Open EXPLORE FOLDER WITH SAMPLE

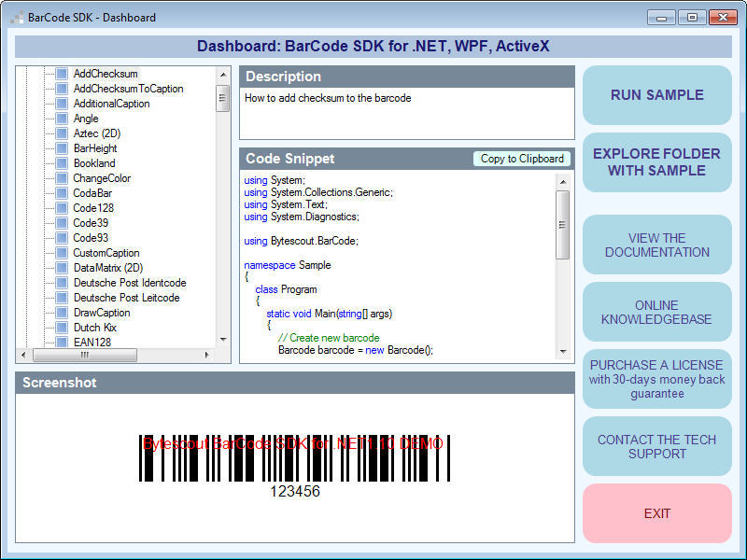[x=657, y=162]
